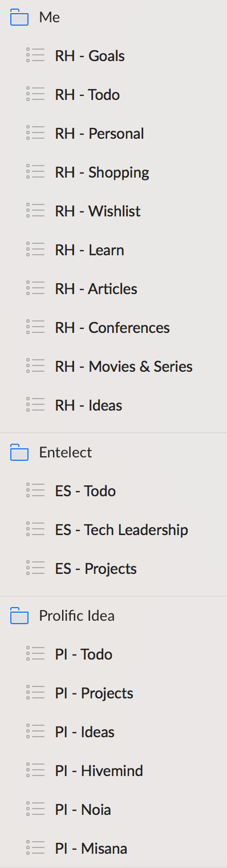Open the PI - Misana list
Image resolution: width=227 pixels, height=868 pixels.
[x=113, y=848]
